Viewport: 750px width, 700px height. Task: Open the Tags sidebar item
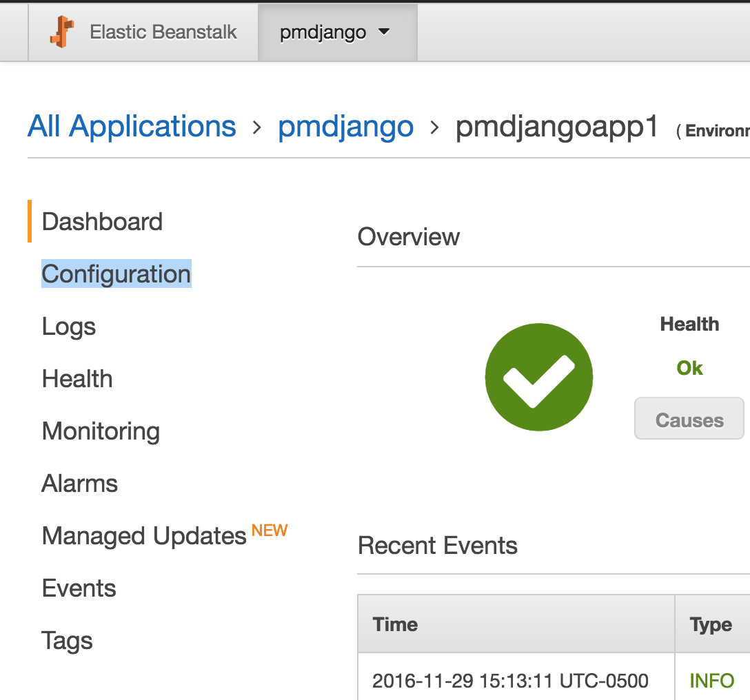(x=67, y=641)
